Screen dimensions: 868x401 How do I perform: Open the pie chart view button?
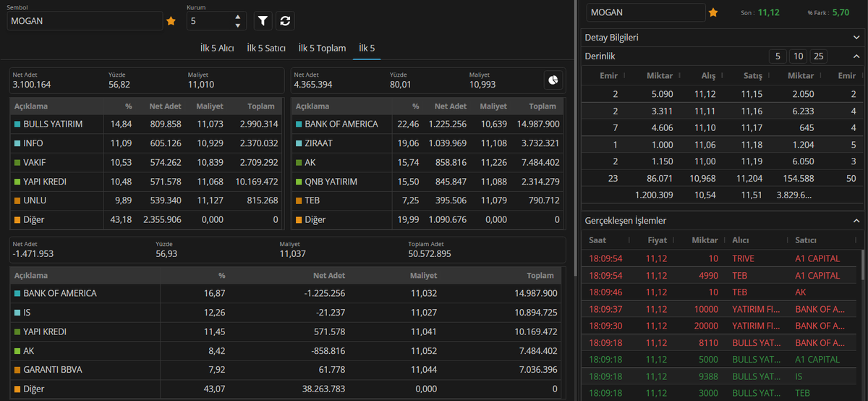(553, 80)
